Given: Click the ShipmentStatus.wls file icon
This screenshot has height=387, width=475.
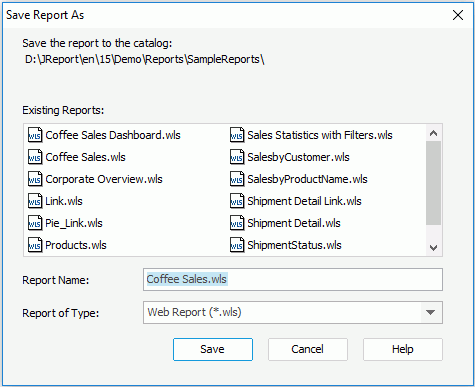Looking at the screenshot, I should (x=237, y=245).
